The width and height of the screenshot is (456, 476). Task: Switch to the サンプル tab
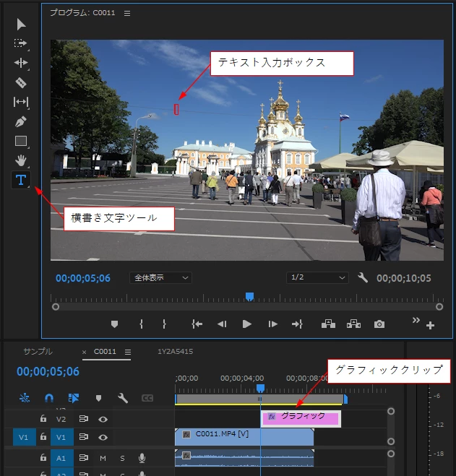tap(38, 351)
